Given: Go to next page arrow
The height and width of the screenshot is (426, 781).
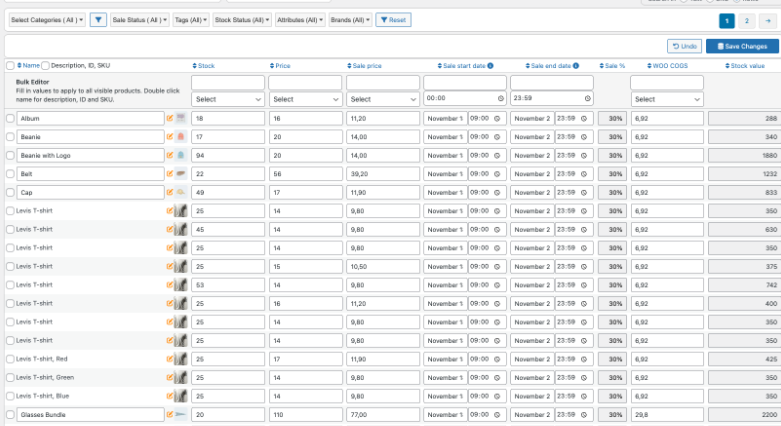Looking at the screenshot, I should click(768, 21).
